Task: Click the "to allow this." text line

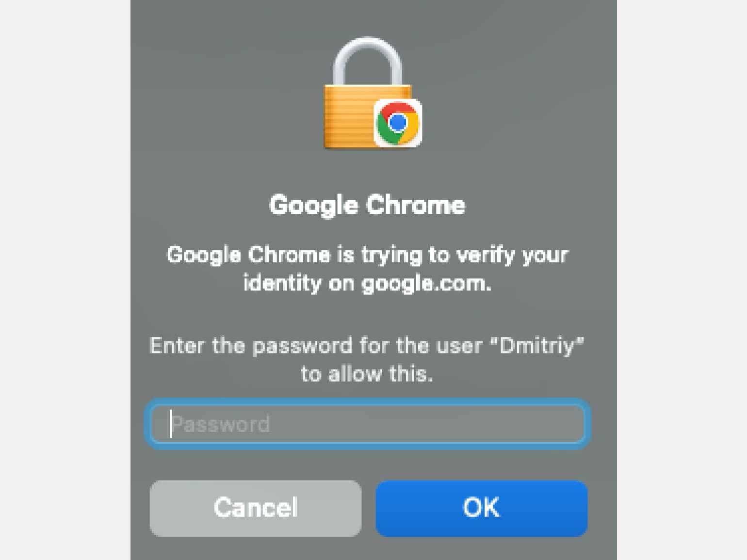Action: [x=367, y=374]
